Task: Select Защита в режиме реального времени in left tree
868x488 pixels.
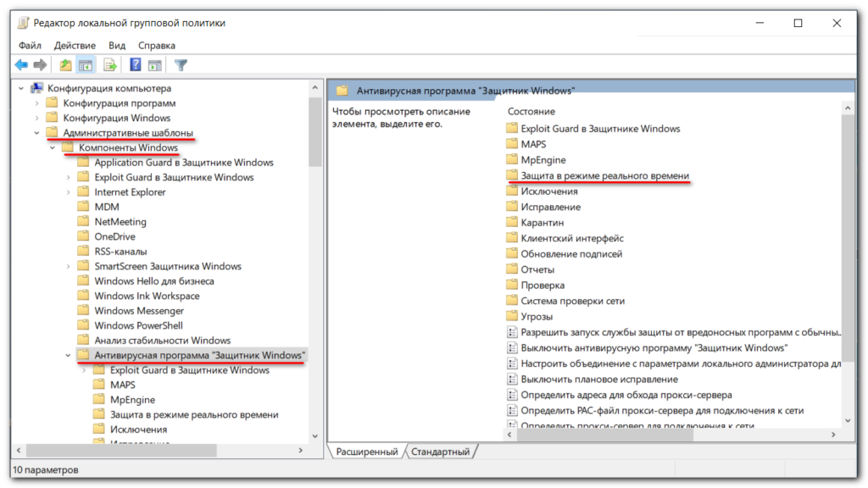Action: pyautogui.click(x=194, y=414)
